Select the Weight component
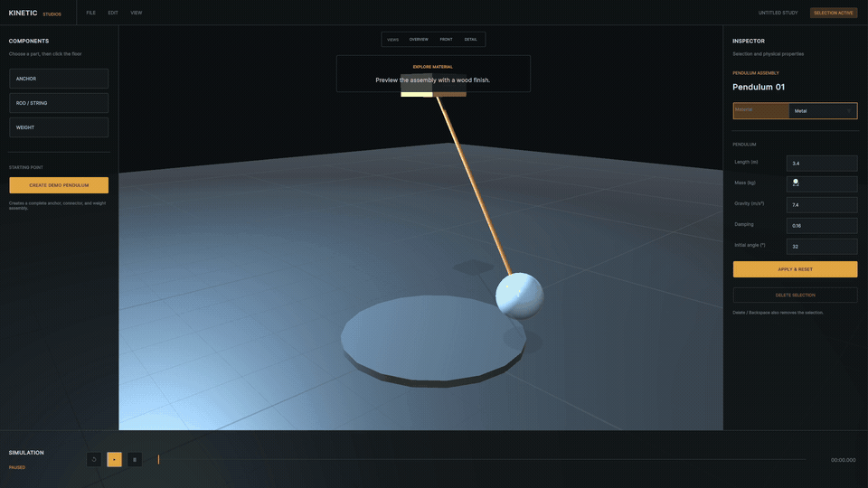Screen dimensions: 868x488 point(59,127)
